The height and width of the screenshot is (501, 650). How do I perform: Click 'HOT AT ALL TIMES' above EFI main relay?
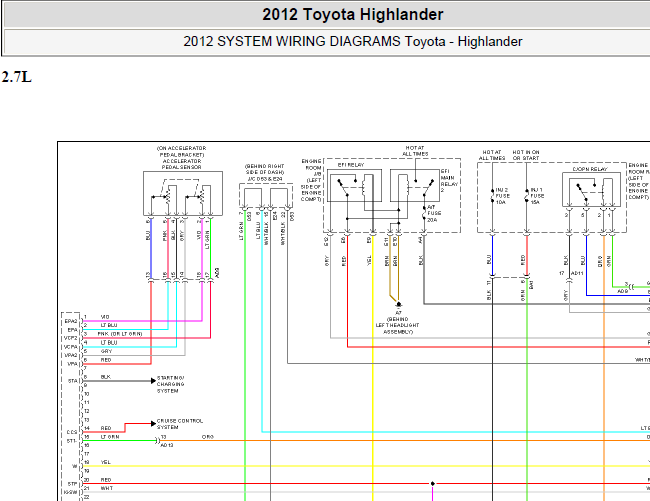(x=415, y=151)
